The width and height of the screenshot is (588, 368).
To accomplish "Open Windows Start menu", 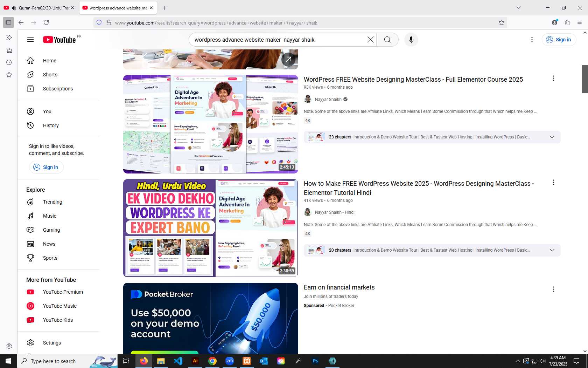I will (8, 361).
